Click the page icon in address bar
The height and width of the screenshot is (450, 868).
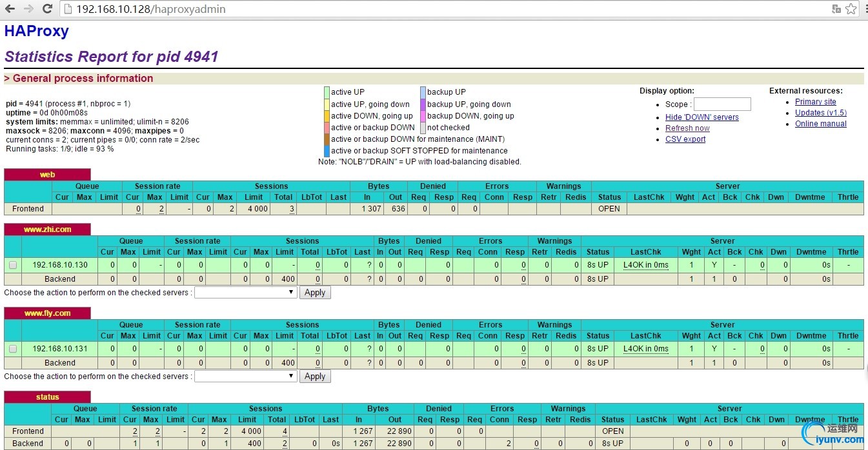[x=68, y=9]
